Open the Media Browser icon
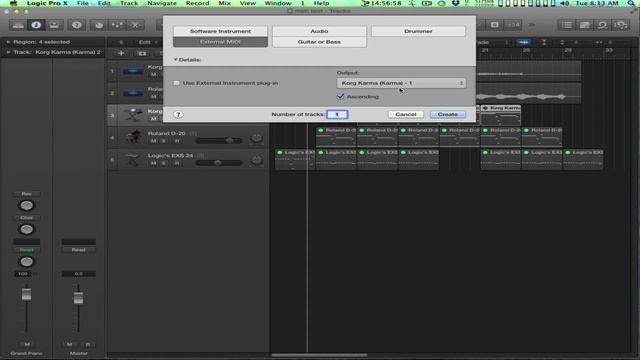 [621, 25]
